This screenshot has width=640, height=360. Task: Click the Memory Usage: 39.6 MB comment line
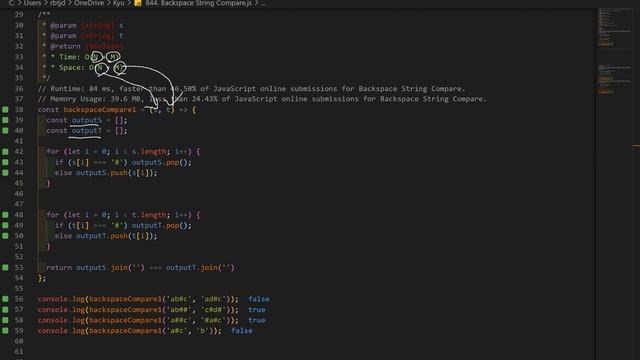262,99
